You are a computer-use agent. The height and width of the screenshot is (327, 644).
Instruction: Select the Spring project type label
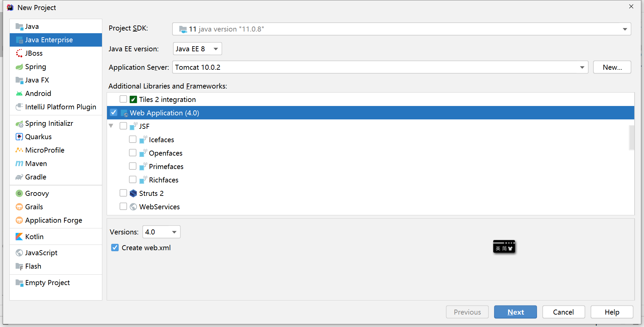click(x=36, y=67)
